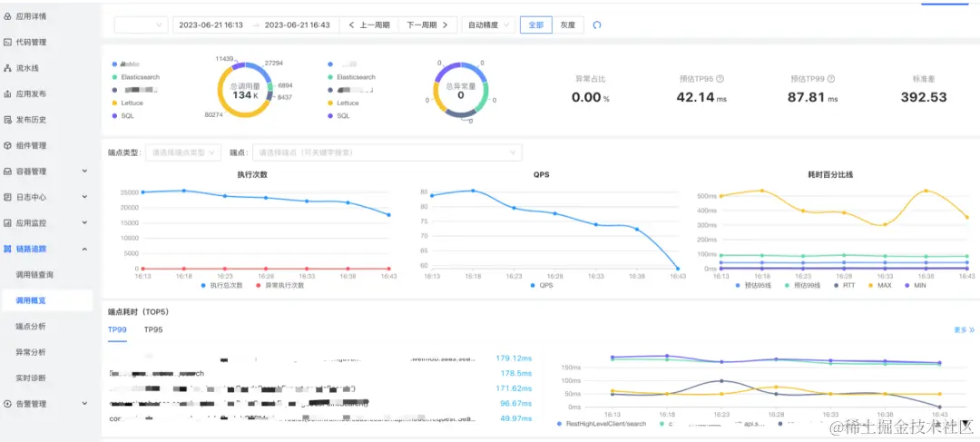Viewport: 980px width, 442px height.
Task: Expand the 容器管理 menu chevron
Action: (84, 171)
